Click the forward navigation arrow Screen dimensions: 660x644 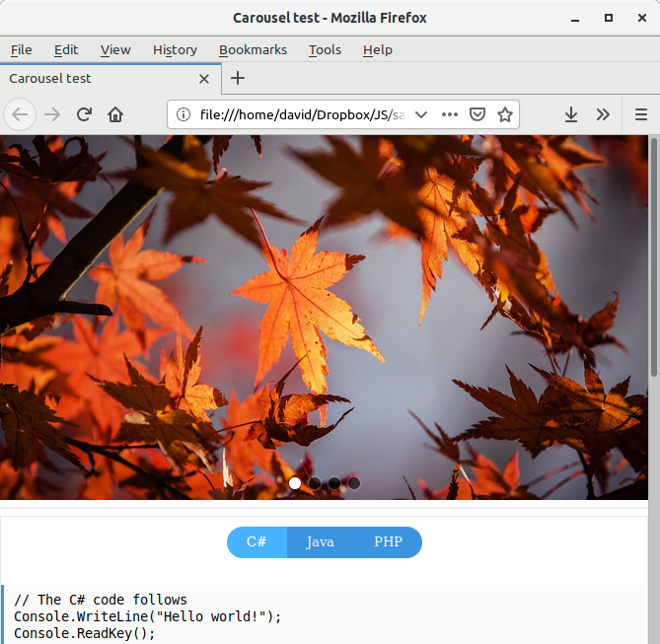(x=52, y=114)
